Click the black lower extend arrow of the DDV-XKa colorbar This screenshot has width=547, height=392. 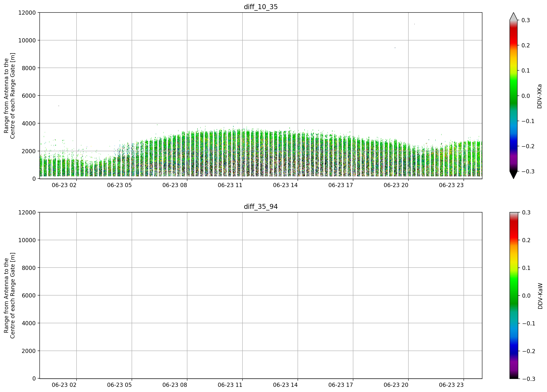[x=513, y=175]
